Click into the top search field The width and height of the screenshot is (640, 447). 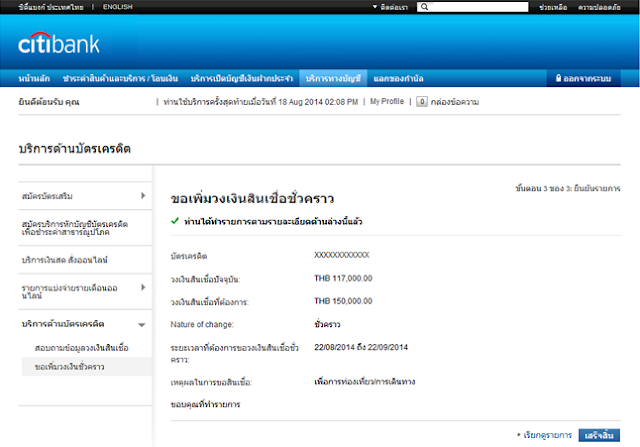click(x=473, y=7)
